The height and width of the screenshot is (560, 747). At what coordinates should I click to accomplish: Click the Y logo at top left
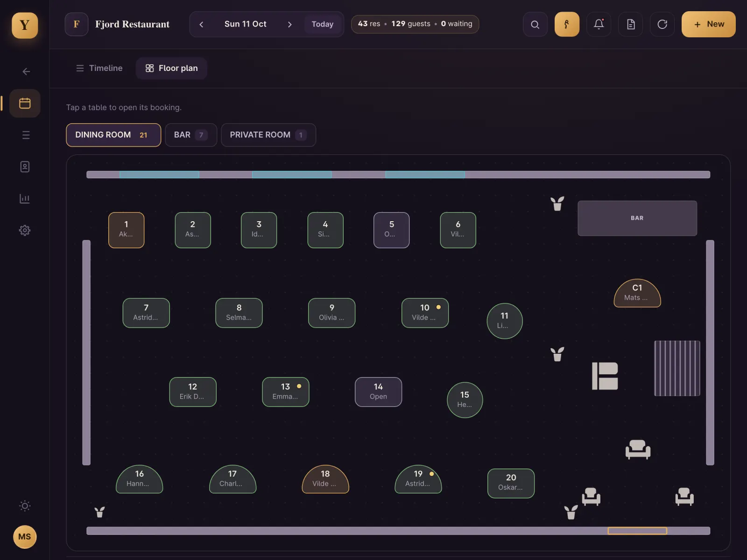click(x=25, y=25)
